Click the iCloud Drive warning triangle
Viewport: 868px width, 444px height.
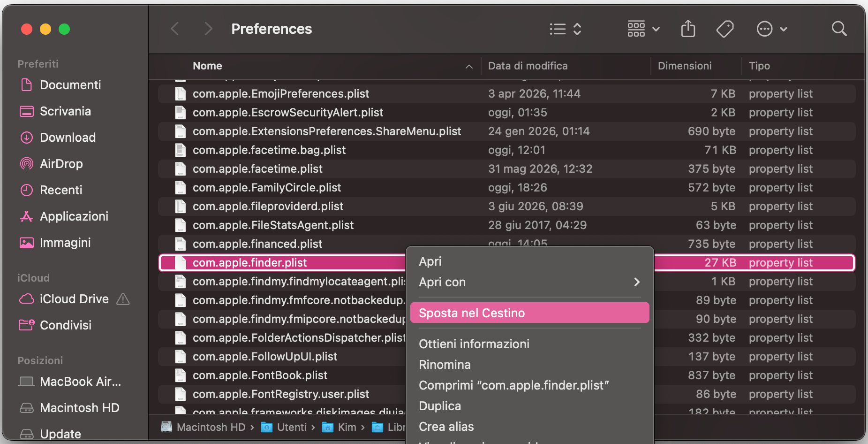123,299
